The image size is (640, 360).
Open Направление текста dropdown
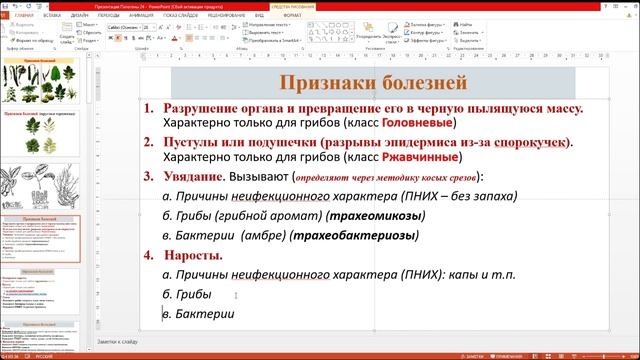click(267, 24)
